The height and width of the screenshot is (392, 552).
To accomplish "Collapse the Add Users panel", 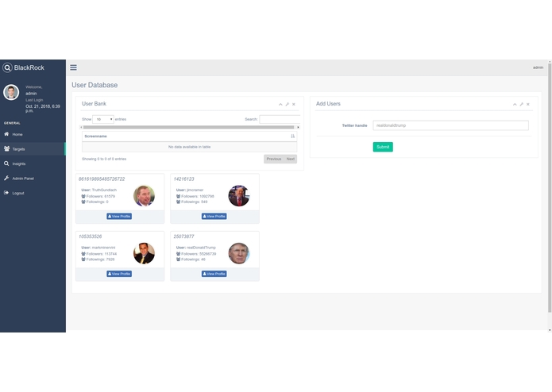I will click(515, 105).
